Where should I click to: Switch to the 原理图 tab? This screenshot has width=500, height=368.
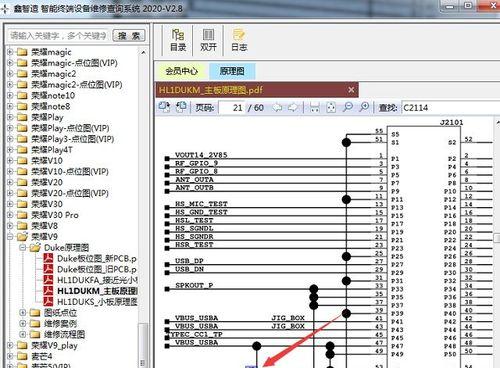pos(232,71)
